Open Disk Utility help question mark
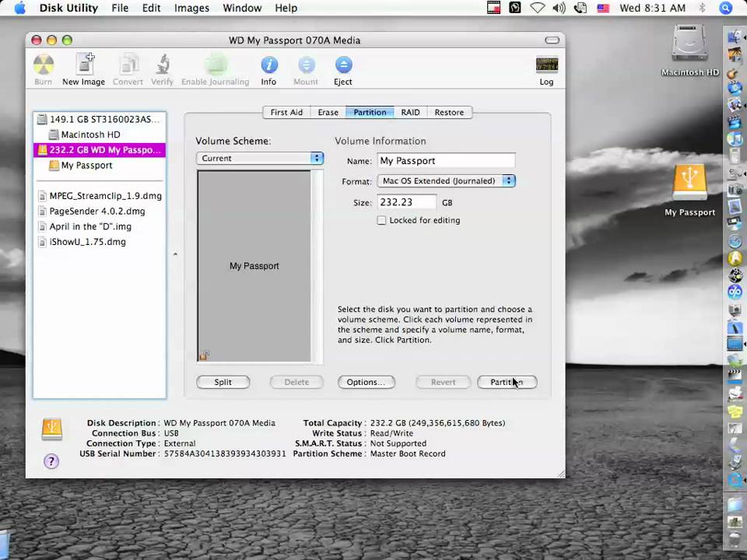This screenshot has height=560, width=747. click(x=51, y=461)
